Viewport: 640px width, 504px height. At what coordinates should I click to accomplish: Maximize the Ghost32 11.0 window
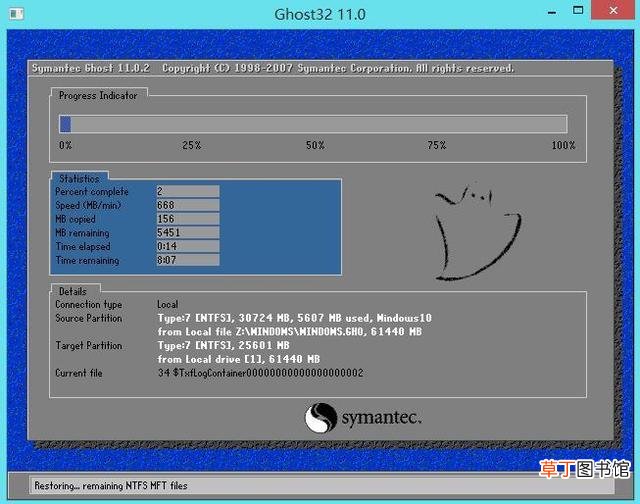[578, 11]
